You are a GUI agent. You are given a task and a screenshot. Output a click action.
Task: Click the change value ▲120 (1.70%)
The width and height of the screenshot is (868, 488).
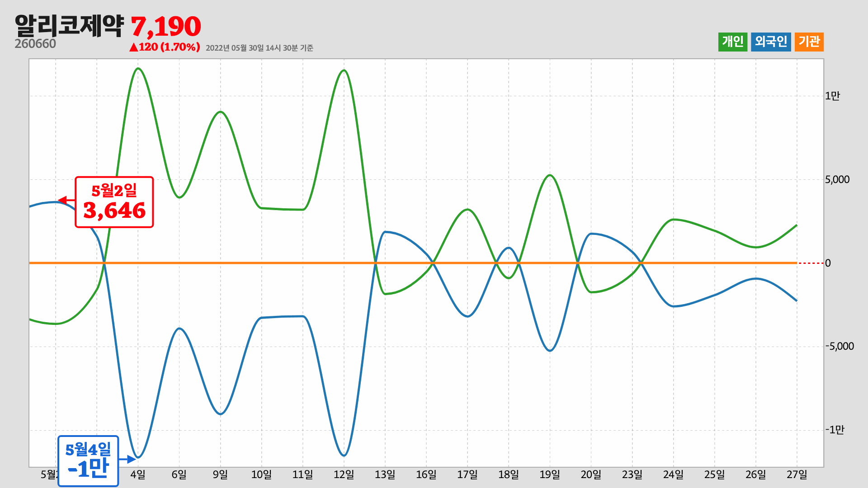pyautogui.click(x=165, y=47)
